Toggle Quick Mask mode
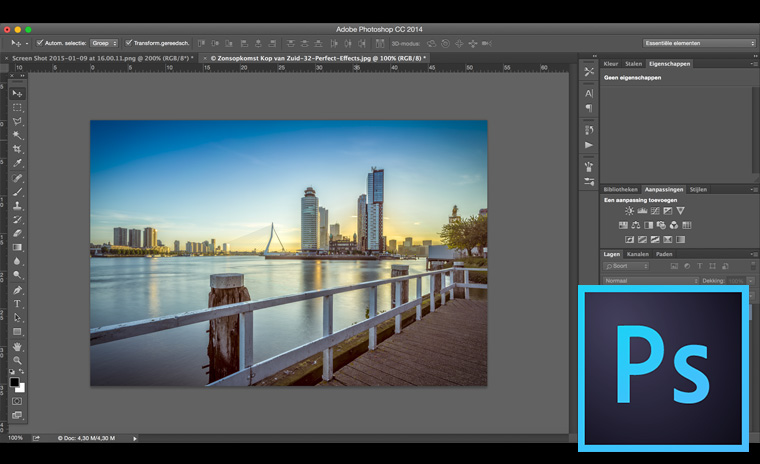Viewport: 760px width, 464px height. tap(17, 401)
